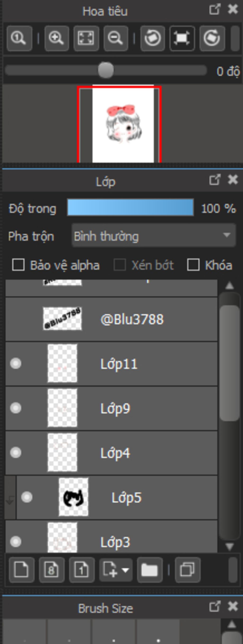243x644 pixels.
Task: Check the Khóa lock checkbox
Action: [193, 265]
